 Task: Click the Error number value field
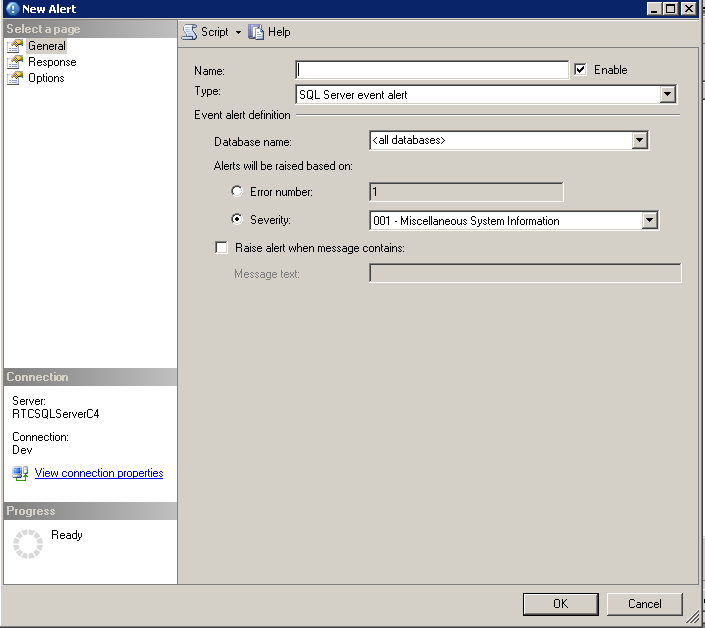pos(466,192)
